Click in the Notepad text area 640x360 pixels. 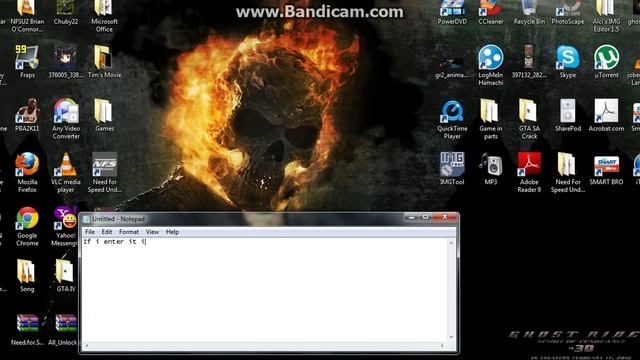tap(264, 290)
